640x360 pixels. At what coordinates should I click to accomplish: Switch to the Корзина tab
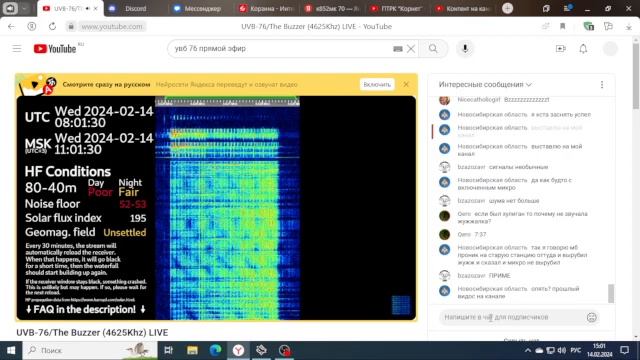click(x=265, y=8)
